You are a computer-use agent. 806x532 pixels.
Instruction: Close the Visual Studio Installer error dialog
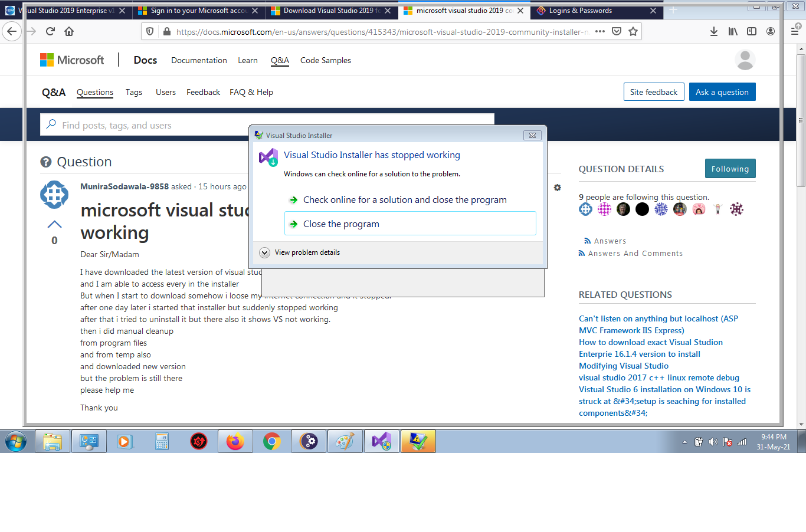(x=532, y=135)
